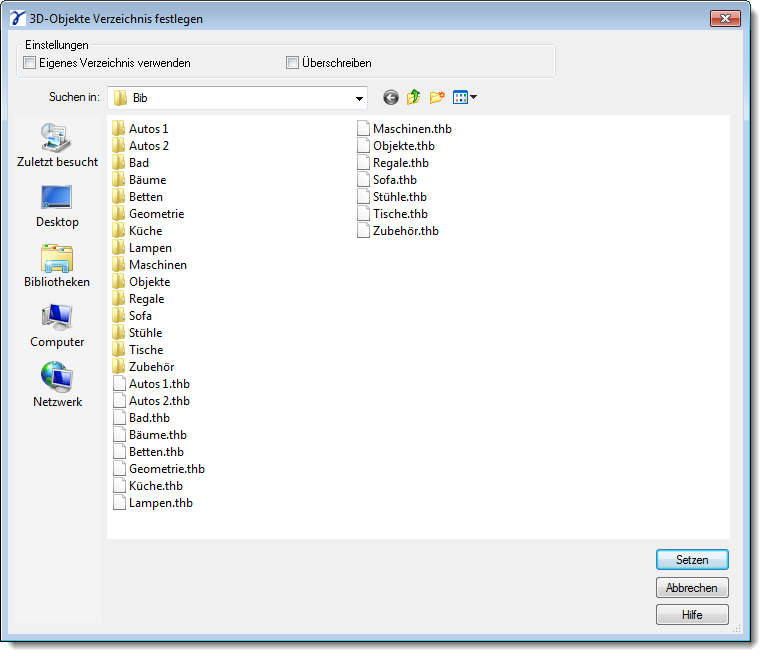Go back to the previous folder

[390, 98]
